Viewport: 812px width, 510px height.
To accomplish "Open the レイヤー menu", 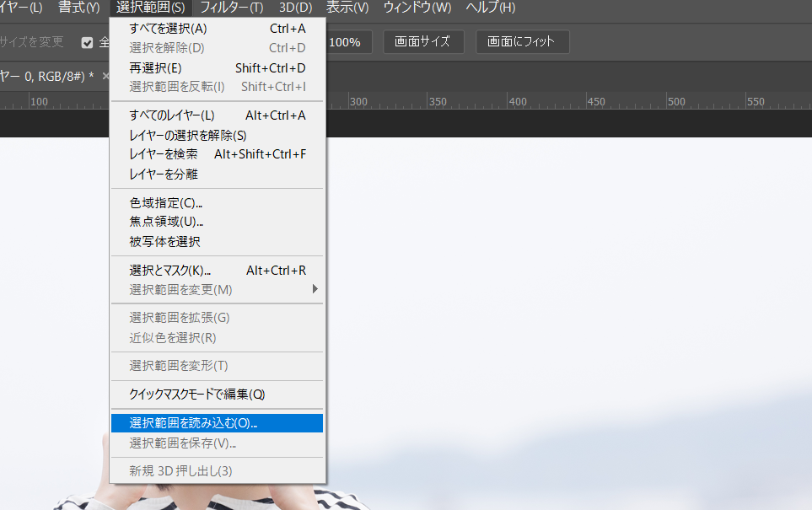I will click(x=21, y=8).
